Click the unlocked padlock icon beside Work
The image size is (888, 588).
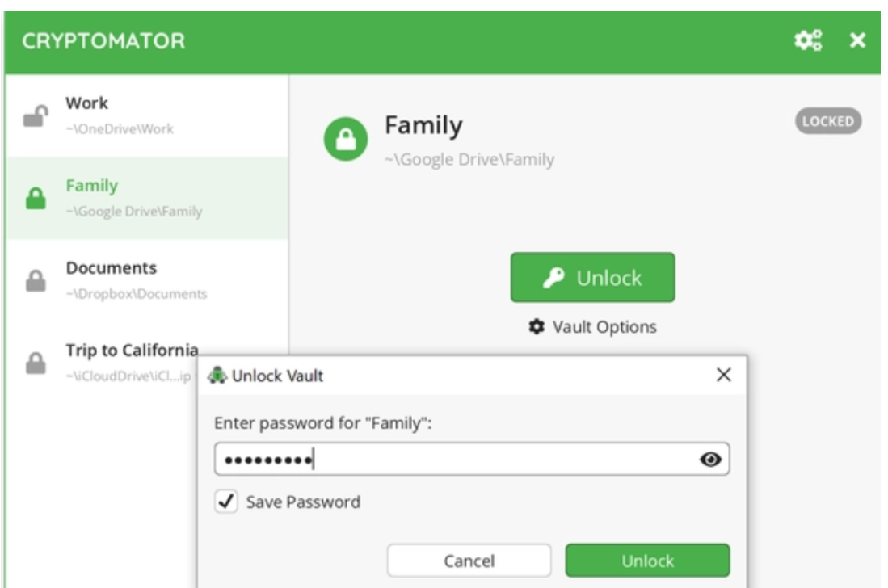pyautogui.click(x=36, y=116)
